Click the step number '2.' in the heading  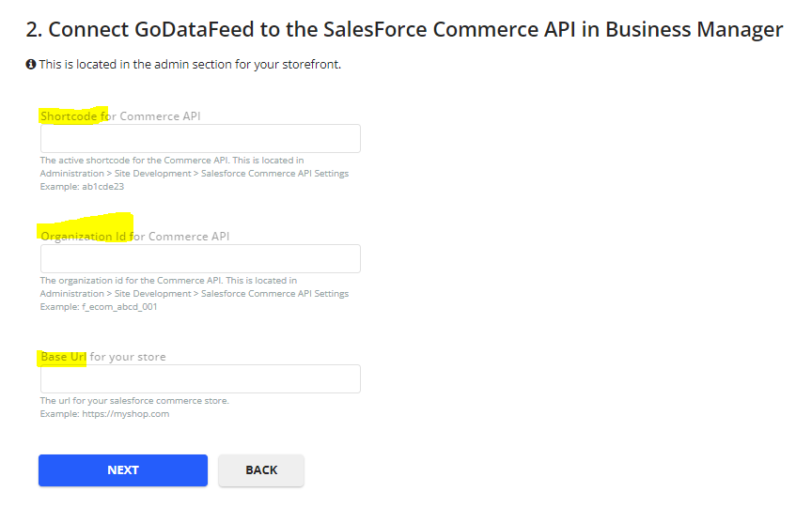[x=34, y=29]
